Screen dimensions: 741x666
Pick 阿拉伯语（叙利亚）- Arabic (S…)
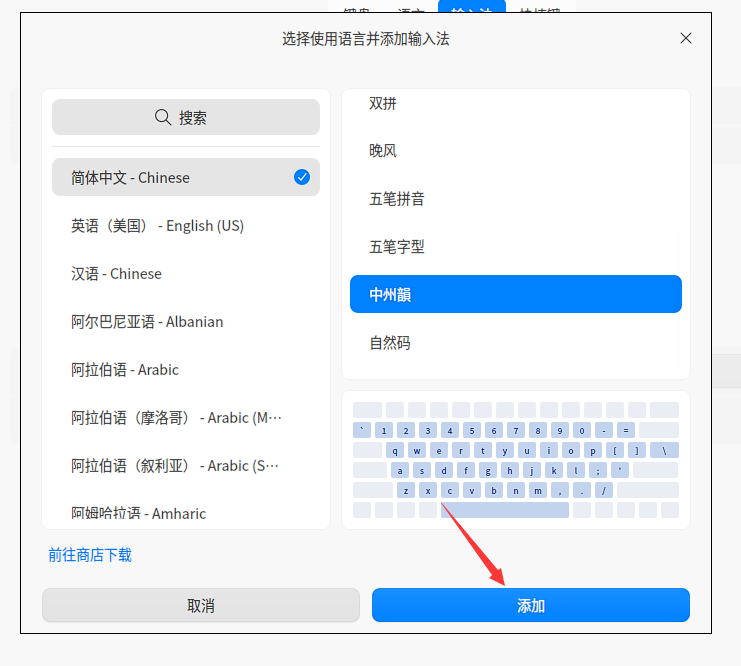[x=186, y=466]
